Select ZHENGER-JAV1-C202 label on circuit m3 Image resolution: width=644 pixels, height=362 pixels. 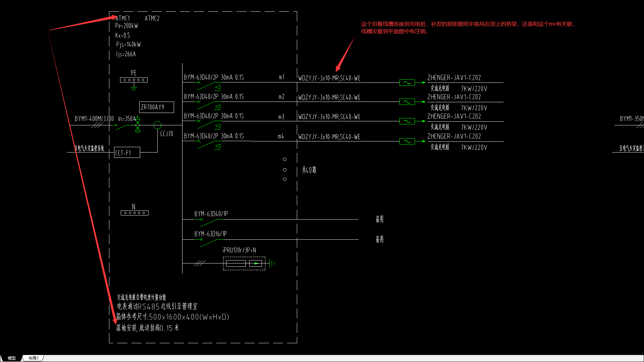point(454,117)
